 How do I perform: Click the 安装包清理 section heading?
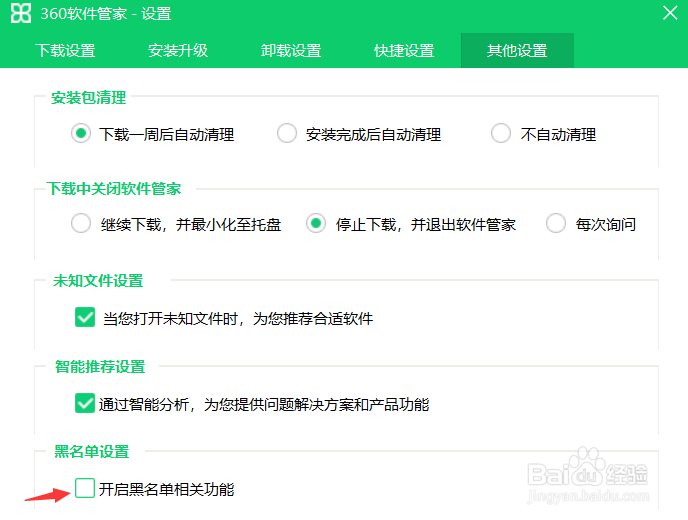89,97
